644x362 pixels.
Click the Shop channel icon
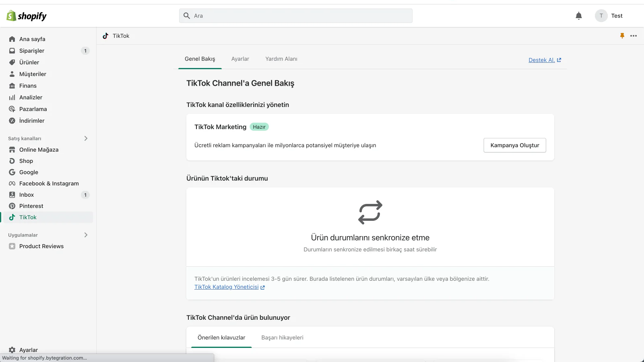(12, 161)
